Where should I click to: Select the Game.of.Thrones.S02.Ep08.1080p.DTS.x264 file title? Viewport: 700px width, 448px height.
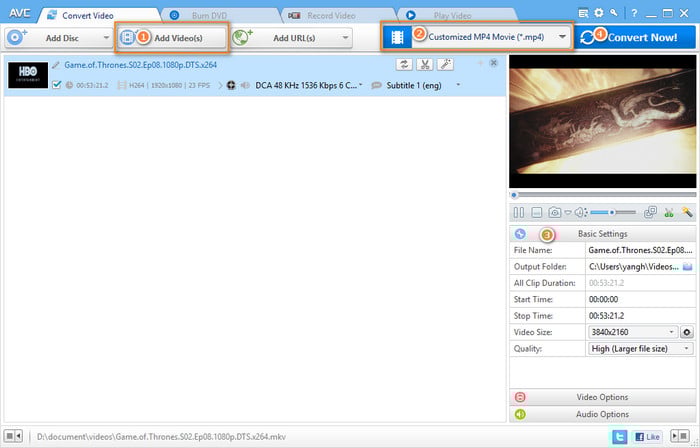click(141, 65)
